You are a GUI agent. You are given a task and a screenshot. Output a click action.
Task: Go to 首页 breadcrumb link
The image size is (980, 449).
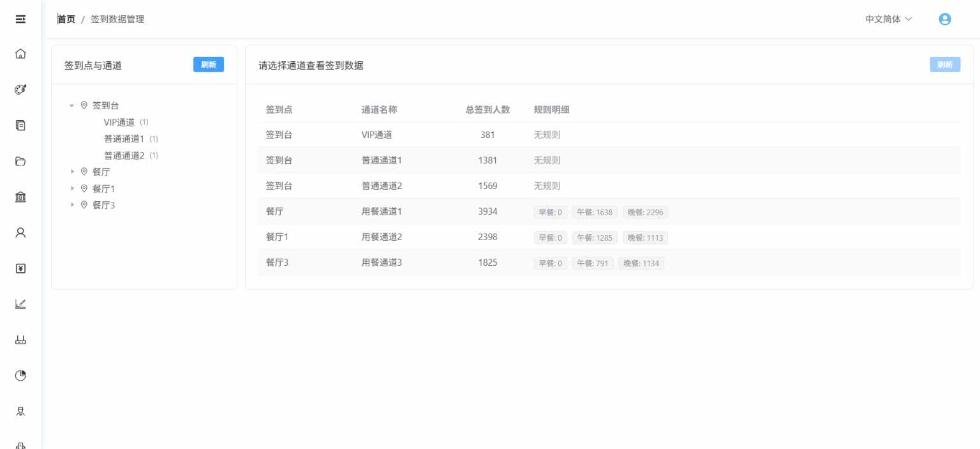[66, 19]
